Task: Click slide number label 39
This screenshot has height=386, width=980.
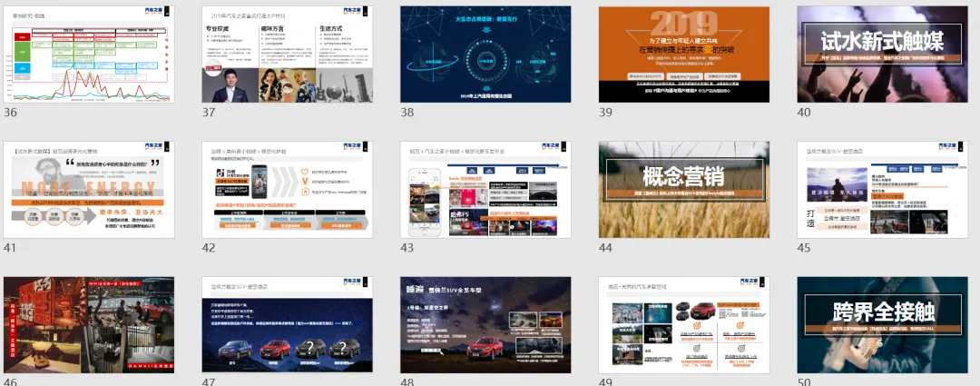Action: [605, 113]
